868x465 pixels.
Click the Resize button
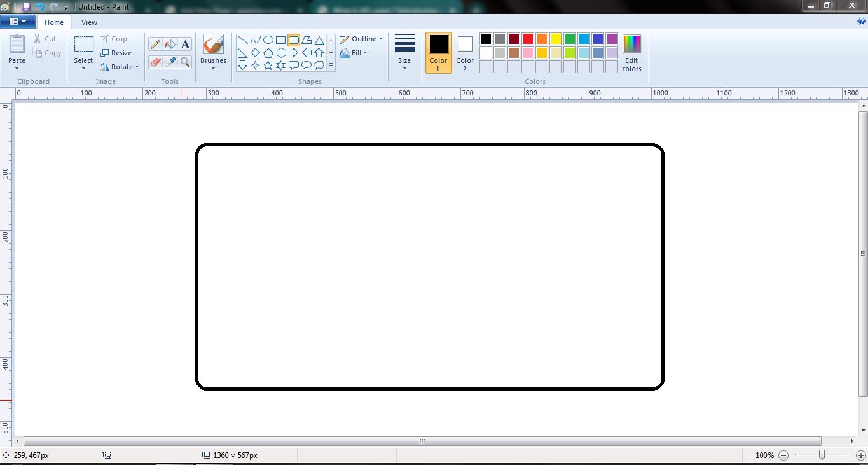118,53
